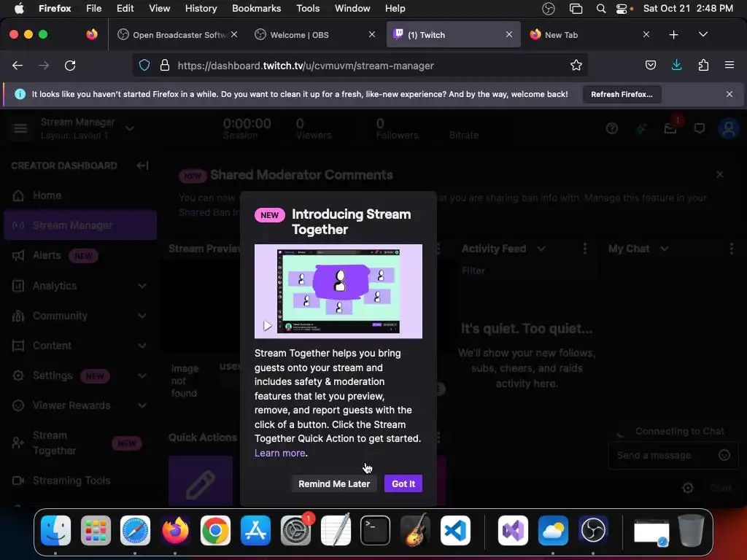This screenshot has height=560, width=747.
Task: Open Stream Together in sidebar
Action: coord(80,443)
